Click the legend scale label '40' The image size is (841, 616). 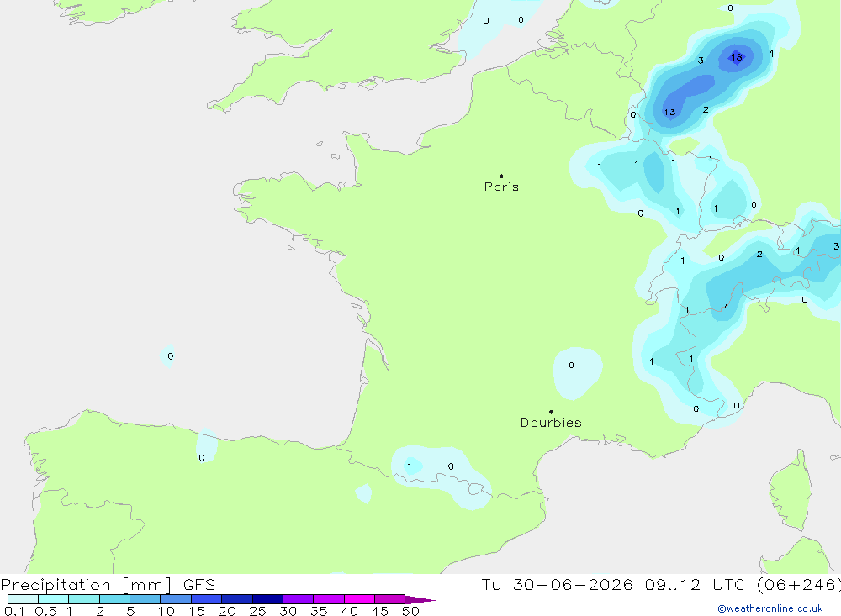pyautogui.click(x=350, y=611)
